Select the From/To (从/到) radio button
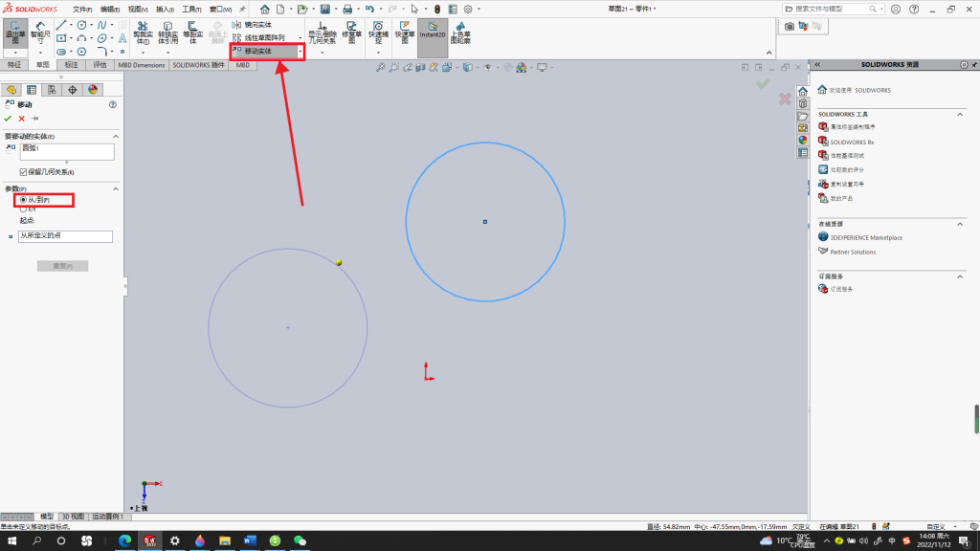Viewport: 980px width, 551px height. point(23,200)
